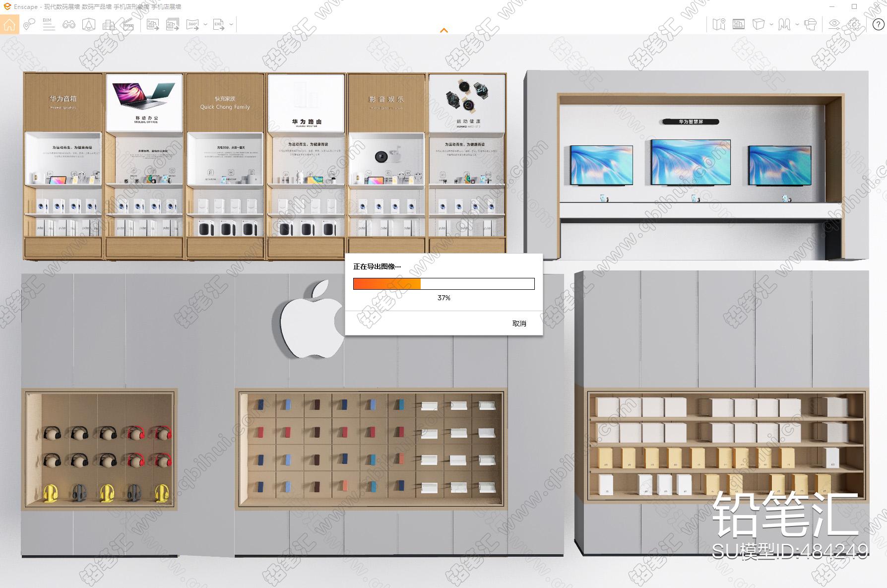Click the Enscape window title text
This screenshot has height=588, width=887.
point(97,7)
